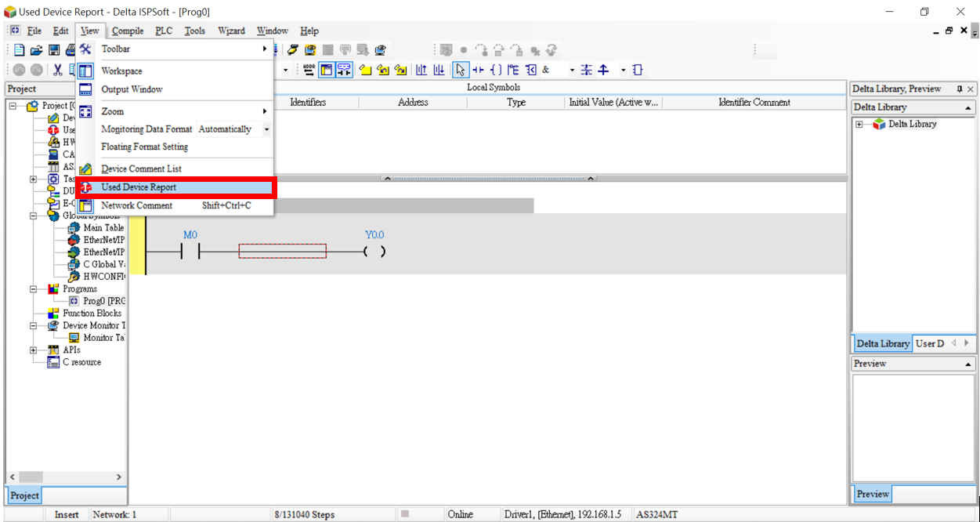Select the pointer selection tool on ladder toolbar
980x522 pixels.
click(461, 69)
